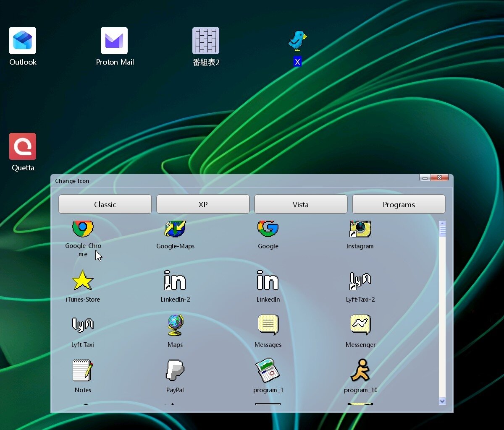Viewport: 504px width, 430px height.
Task: Pick the Lyft-Taxi icon
Action: [x=83, y=325]
